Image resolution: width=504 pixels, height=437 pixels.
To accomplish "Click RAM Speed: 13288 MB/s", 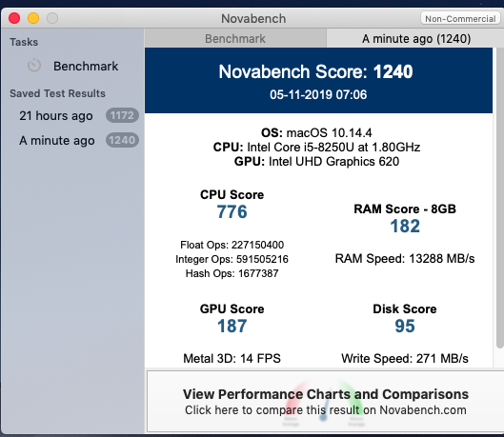I will [x=405, y=258].
